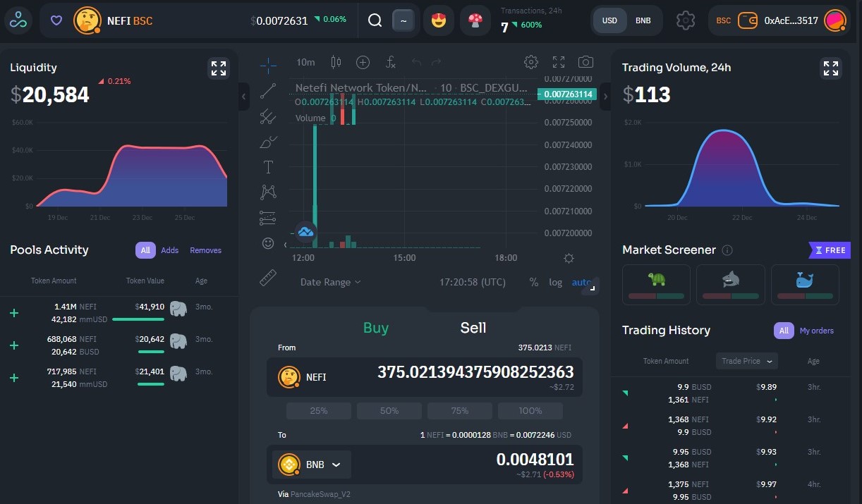Open the indicators fx menu
The width and height of the screenshot is (862, 504).
click(x=391, y=62)
